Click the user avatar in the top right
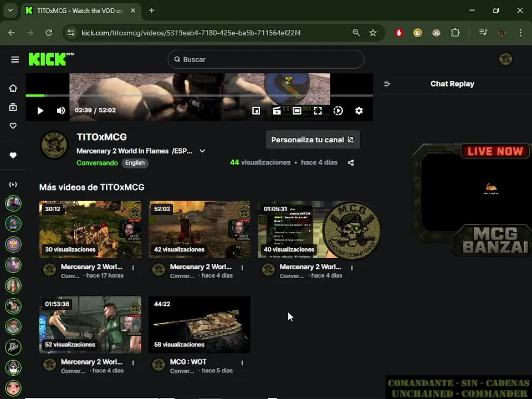Screen dimensions: 532x399 (505, 59)
